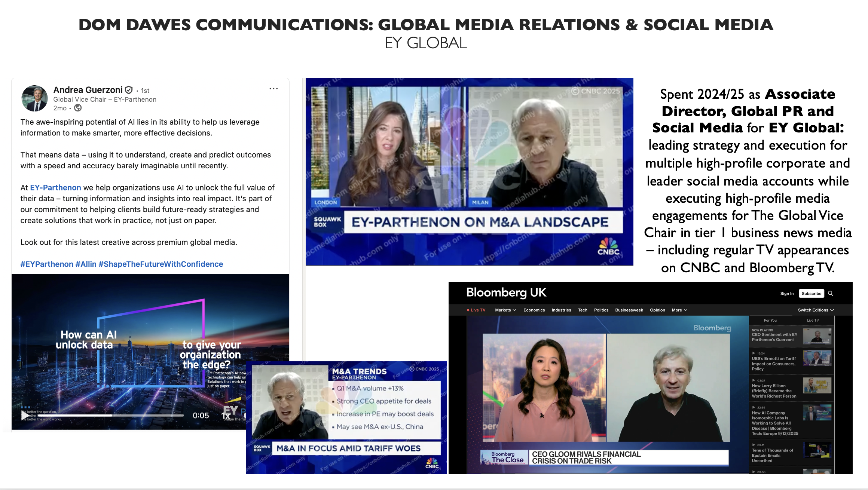
Task: Click the Bloomberg Subscribe button
Action: coord(811,294)
